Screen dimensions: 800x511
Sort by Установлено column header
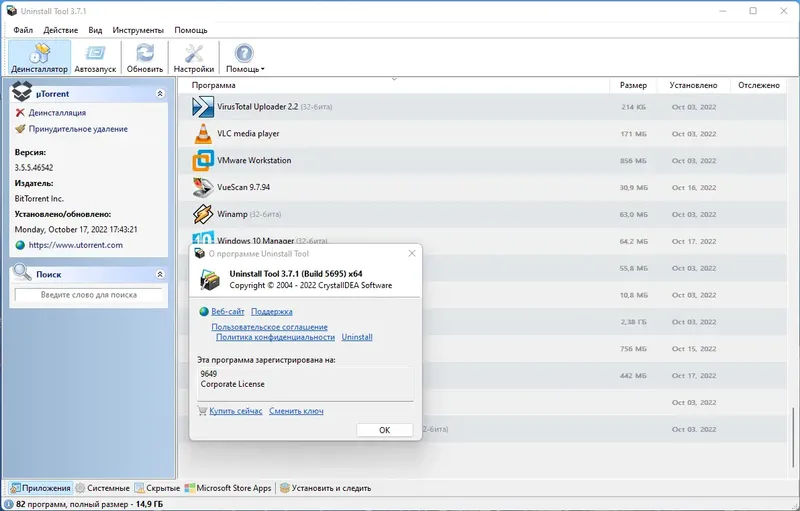click(693, 85)
